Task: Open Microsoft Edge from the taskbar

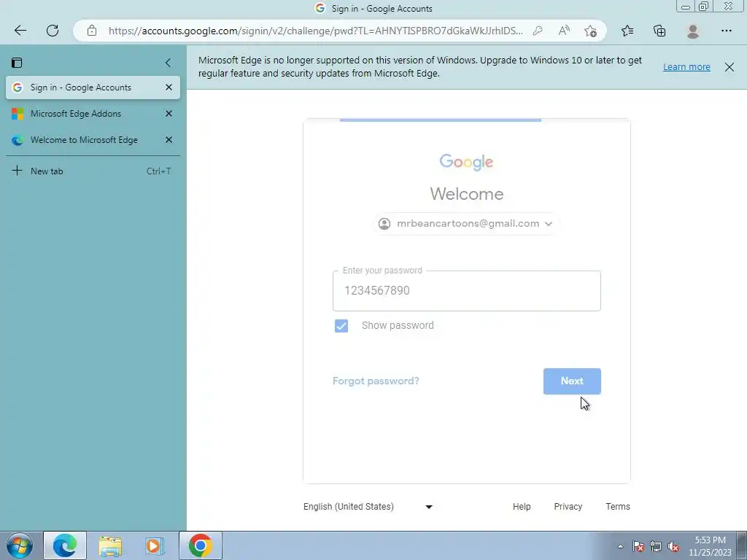Action: (65, 545)
